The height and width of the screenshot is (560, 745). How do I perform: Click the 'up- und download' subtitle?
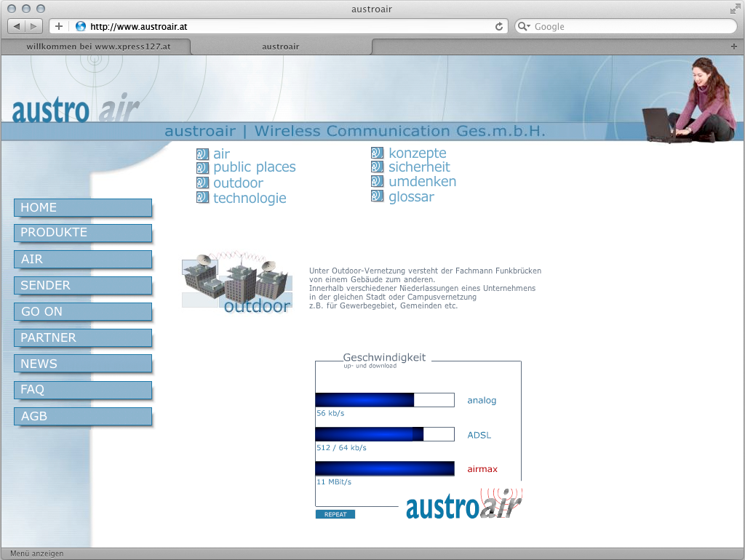[370, 366]
